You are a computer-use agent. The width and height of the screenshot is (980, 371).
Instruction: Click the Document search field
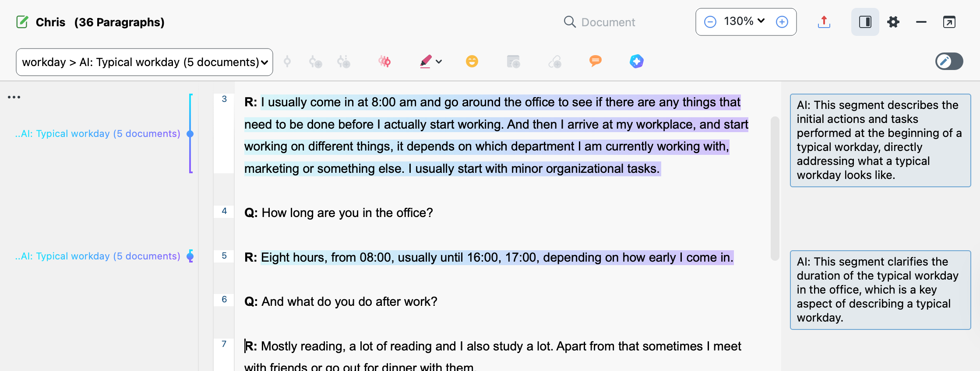(608, 22)
